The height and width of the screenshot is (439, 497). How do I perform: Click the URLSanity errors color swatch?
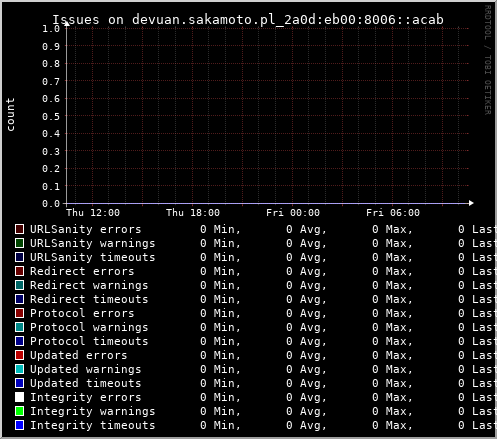pyautogui.click(x=20, y=229)
